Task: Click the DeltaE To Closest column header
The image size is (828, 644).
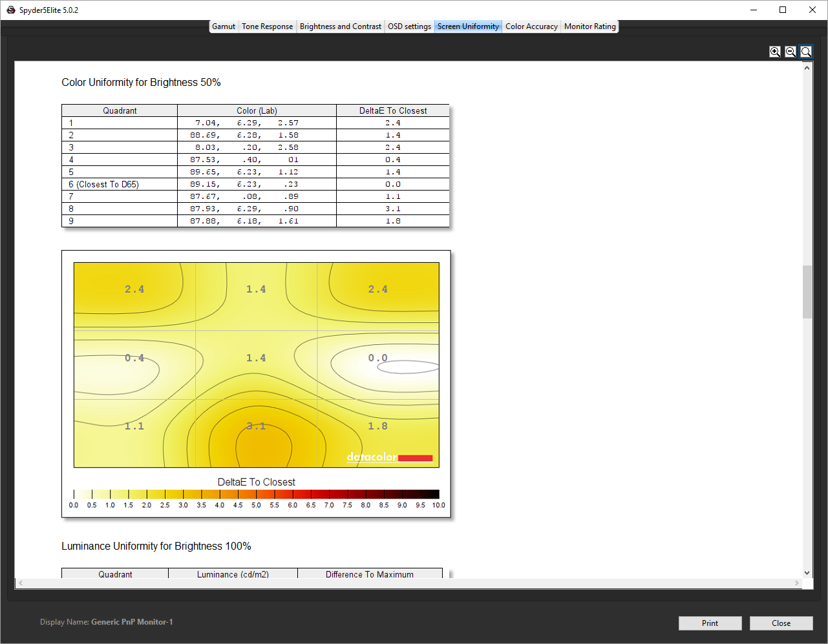Action: pos(393,110)
